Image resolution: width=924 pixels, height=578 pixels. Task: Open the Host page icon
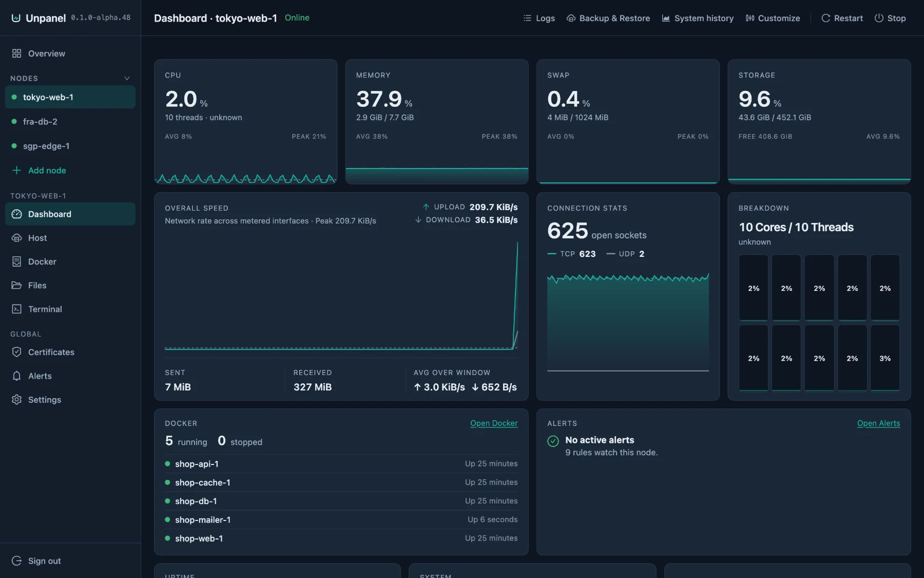click(16, 238)
